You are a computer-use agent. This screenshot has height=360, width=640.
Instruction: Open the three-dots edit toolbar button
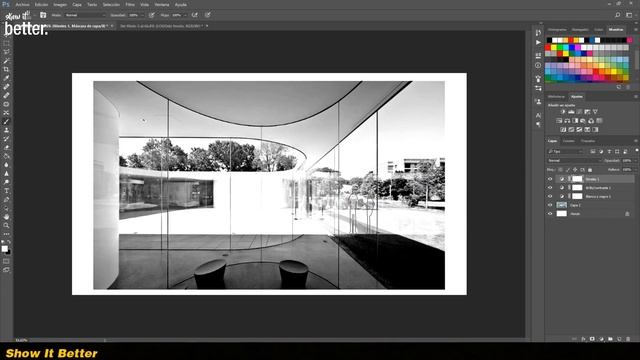tap(6, 234)
